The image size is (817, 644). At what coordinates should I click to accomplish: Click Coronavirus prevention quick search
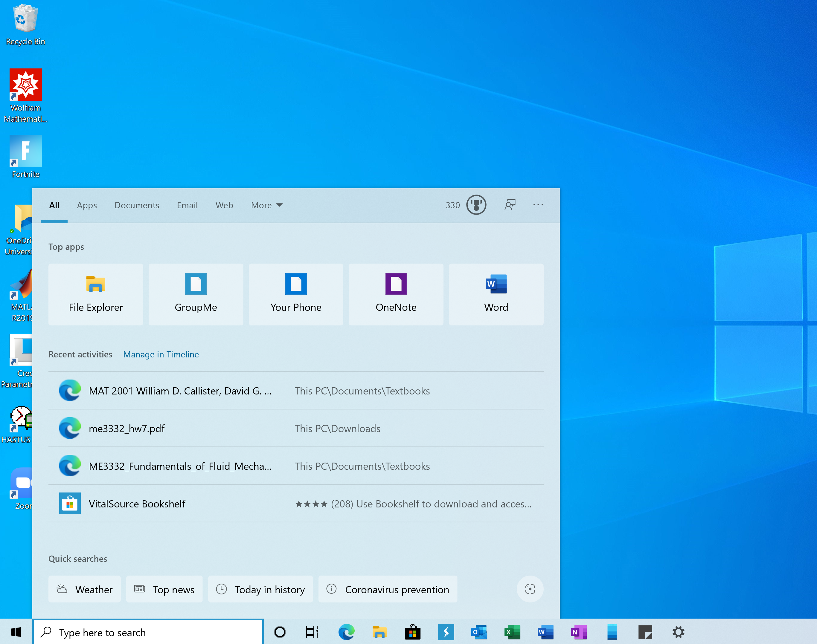click(388, 589)
